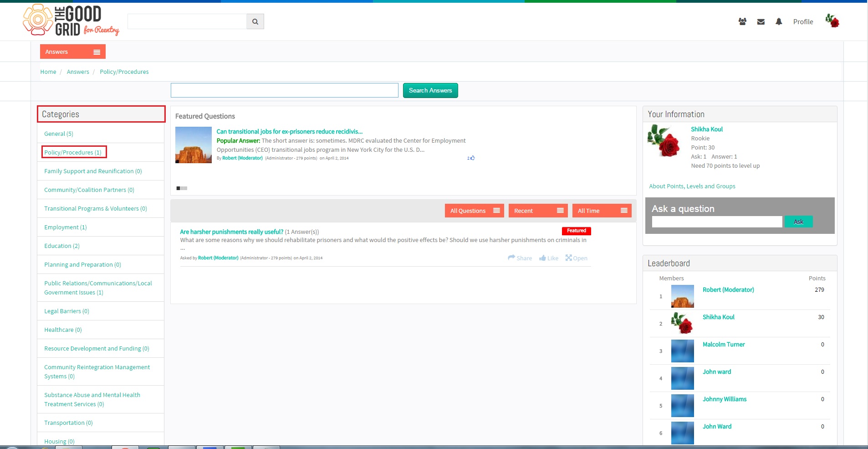Like the harsher punishments question
Screen dimensions: 868x449
[x=549, y=258]
